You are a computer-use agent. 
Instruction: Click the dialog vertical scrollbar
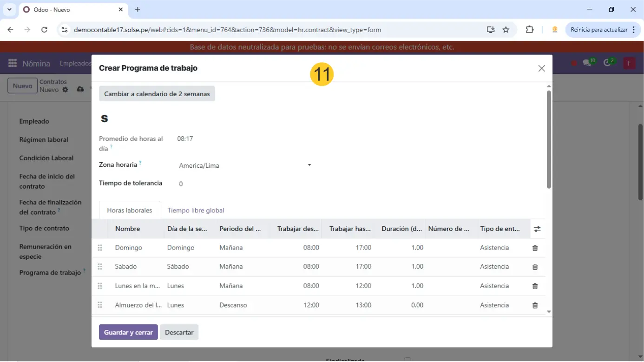pos(549,139)
